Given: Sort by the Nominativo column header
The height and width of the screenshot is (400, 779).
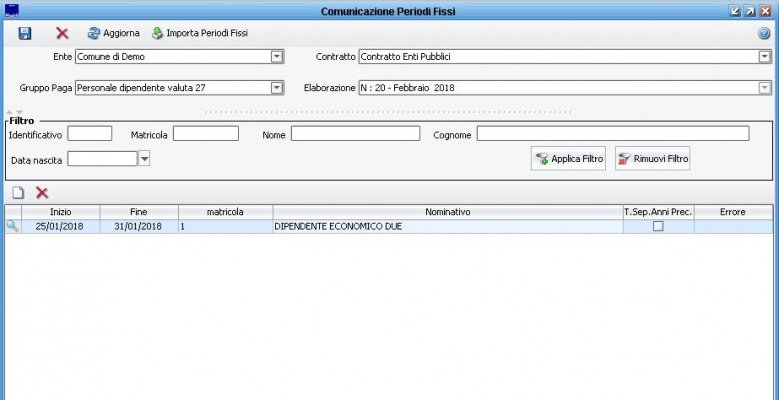Looking at the screenshot, I should tap(448, 212).
